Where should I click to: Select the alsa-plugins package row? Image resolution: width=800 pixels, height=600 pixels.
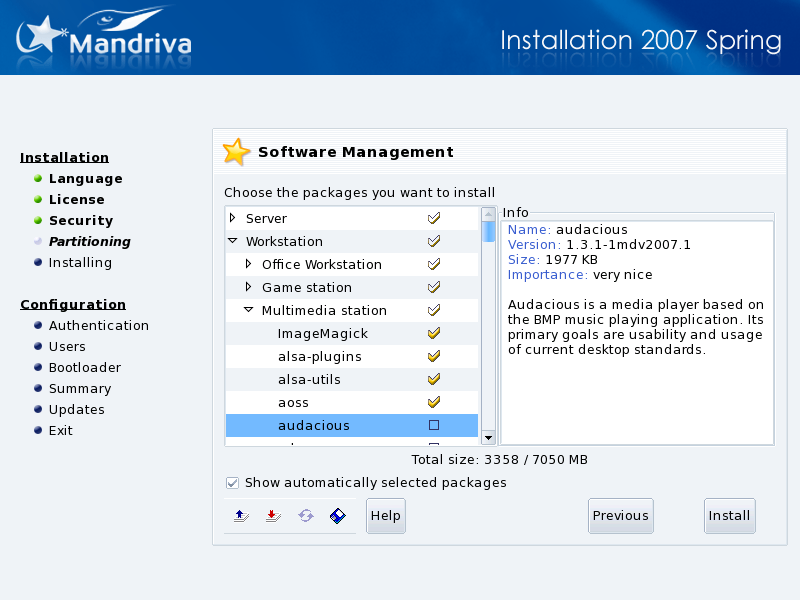(x=320, y=356)
